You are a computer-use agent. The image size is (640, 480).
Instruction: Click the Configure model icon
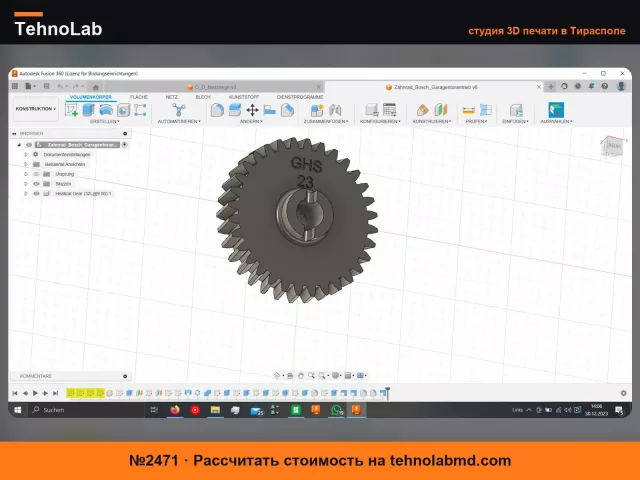coord(371,110)
